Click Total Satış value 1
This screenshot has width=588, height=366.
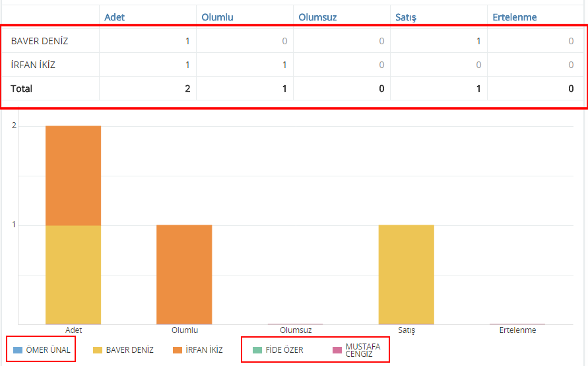[x=478, y=89]
